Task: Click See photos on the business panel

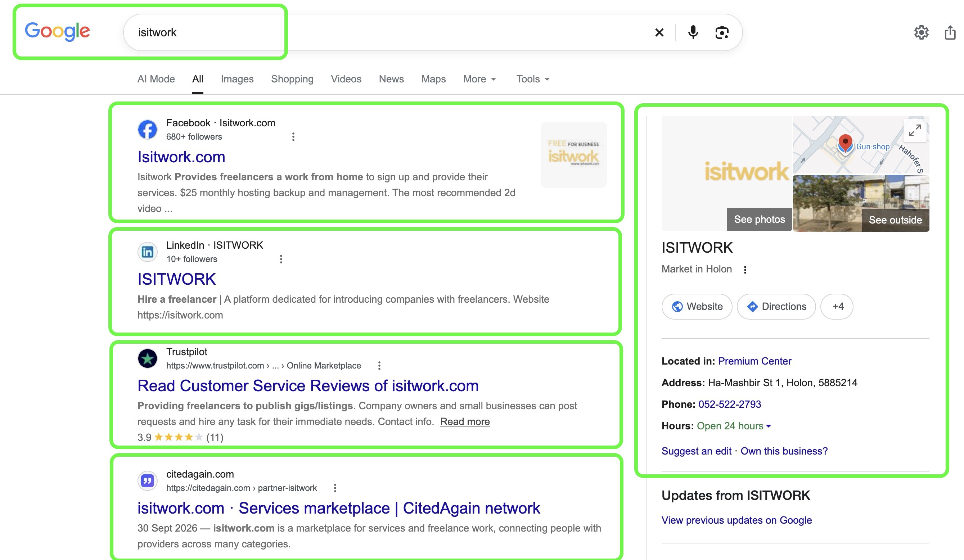Action: [759, 220]
